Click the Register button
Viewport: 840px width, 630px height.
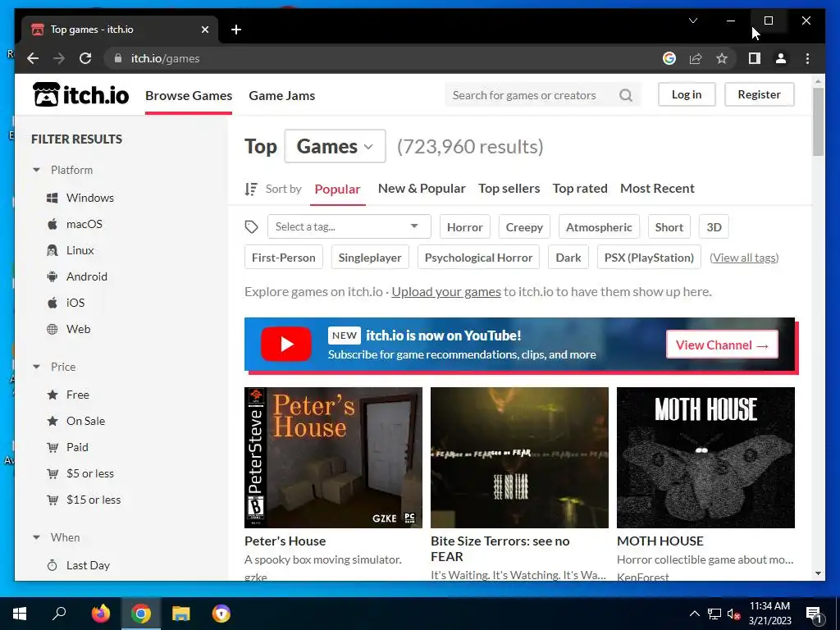click(x=759, y=94)
